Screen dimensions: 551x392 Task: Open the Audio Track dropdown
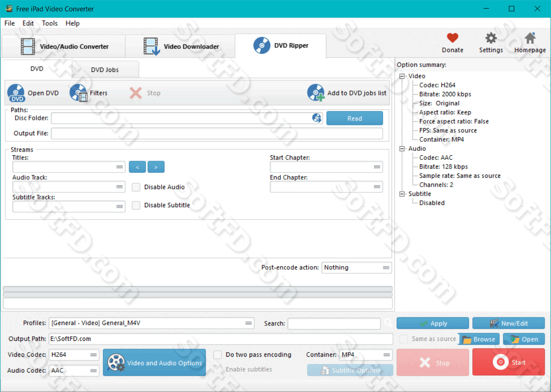tap(69, 186)
